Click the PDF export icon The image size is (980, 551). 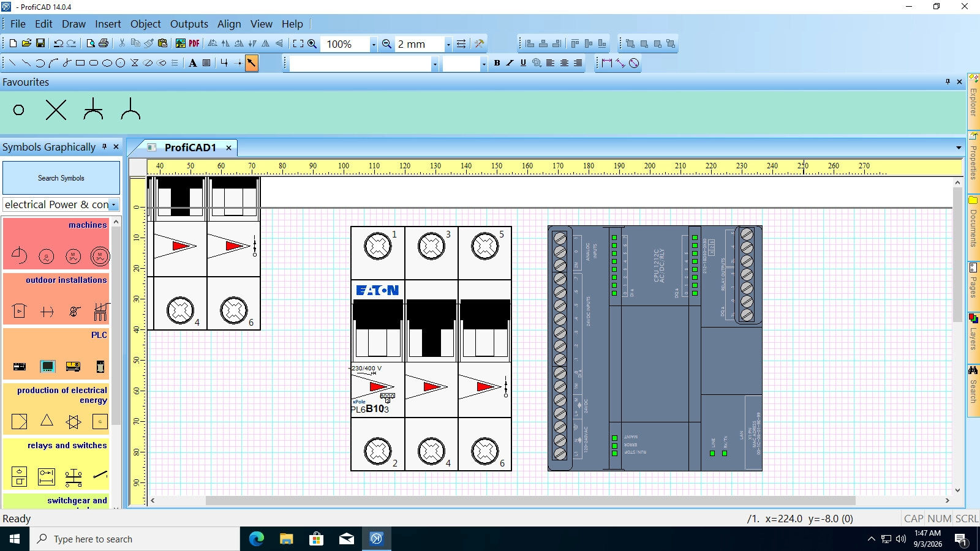(194, 43)
